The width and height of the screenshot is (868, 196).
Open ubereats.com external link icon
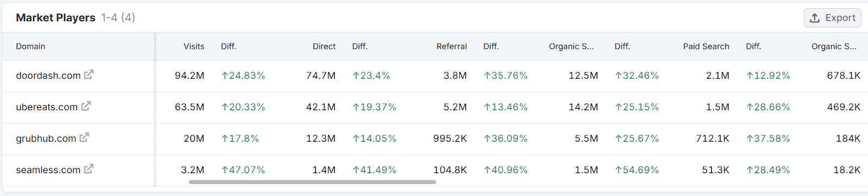coord(86,106)
